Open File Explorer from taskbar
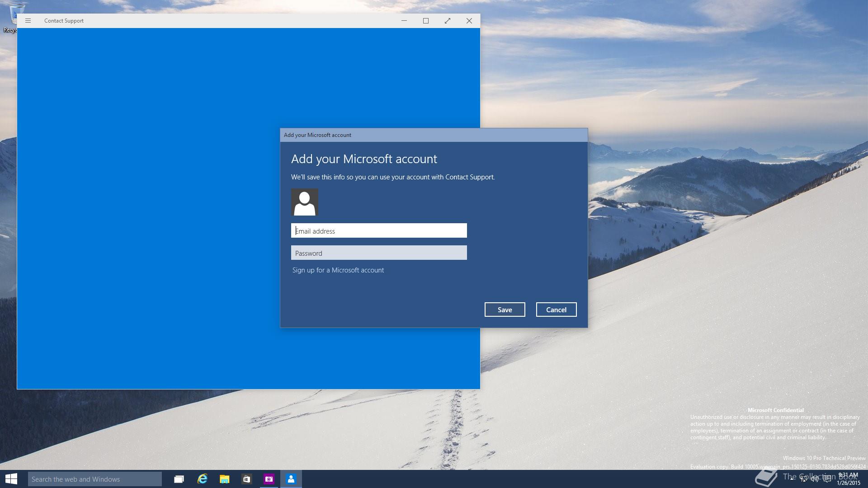Image resolution: width=868 pixels, height=488 pixels. [224, 479]
